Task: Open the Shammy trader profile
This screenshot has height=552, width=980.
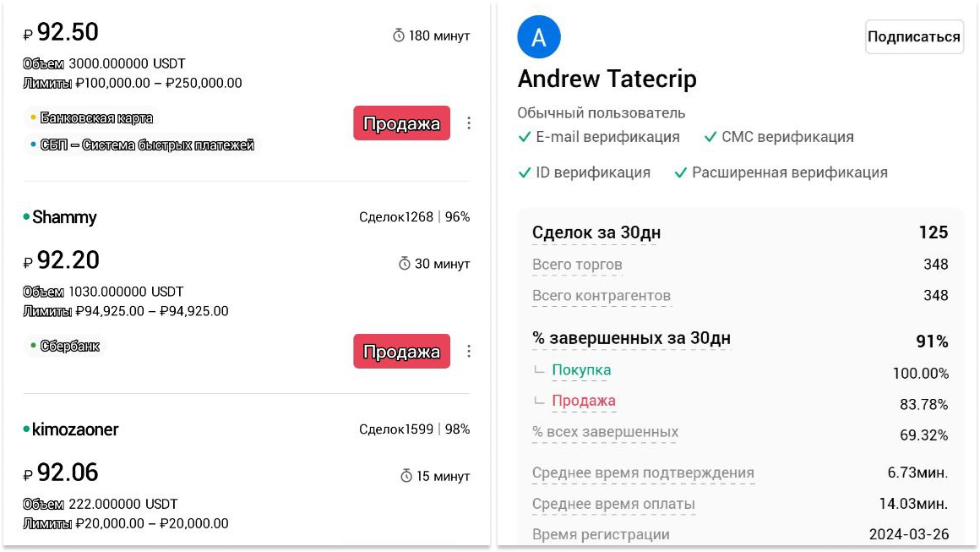Action: click(x=64, y=217)
